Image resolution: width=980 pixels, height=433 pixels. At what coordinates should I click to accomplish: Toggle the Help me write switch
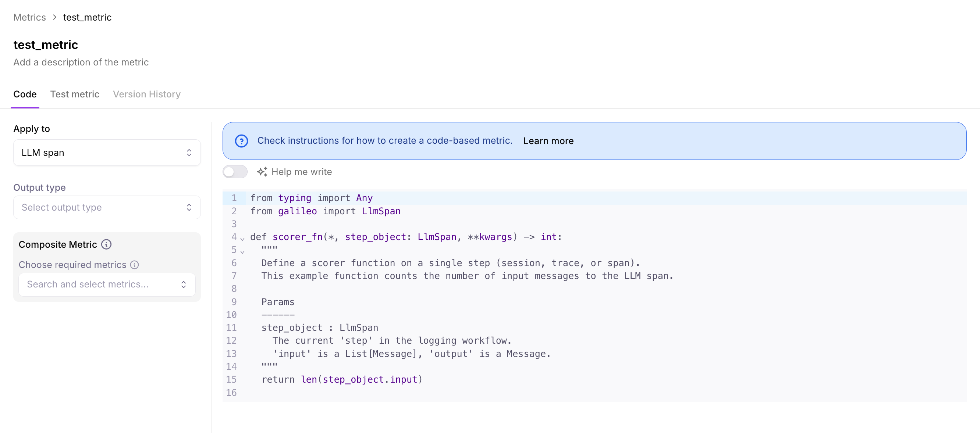point(235,172)
